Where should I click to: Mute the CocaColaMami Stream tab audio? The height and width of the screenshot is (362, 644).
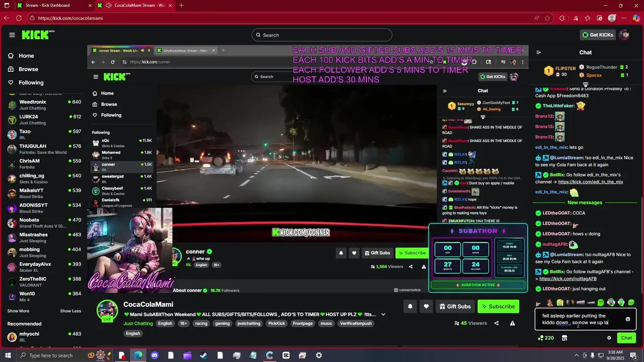109,6
